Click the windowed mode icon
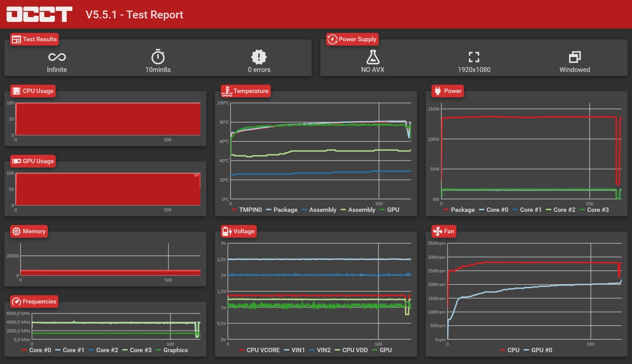The image size is (632, 364). tap(575, 57)
